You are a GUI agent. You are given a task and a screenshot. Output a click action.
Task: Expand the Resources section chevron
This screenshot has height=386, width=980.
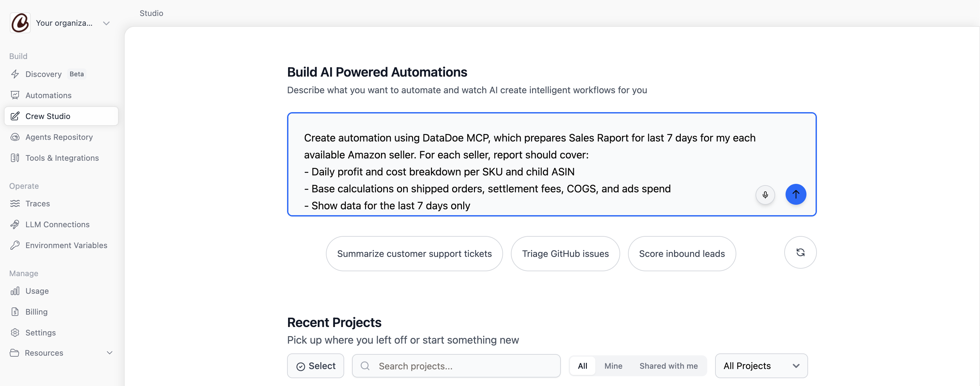110,353
